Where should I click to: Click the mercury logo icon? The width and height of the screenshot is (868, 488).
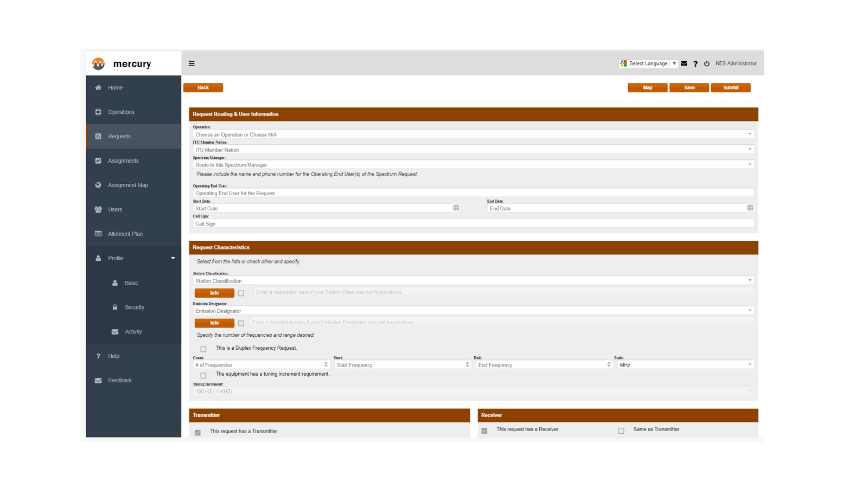[x=98, y=63]
